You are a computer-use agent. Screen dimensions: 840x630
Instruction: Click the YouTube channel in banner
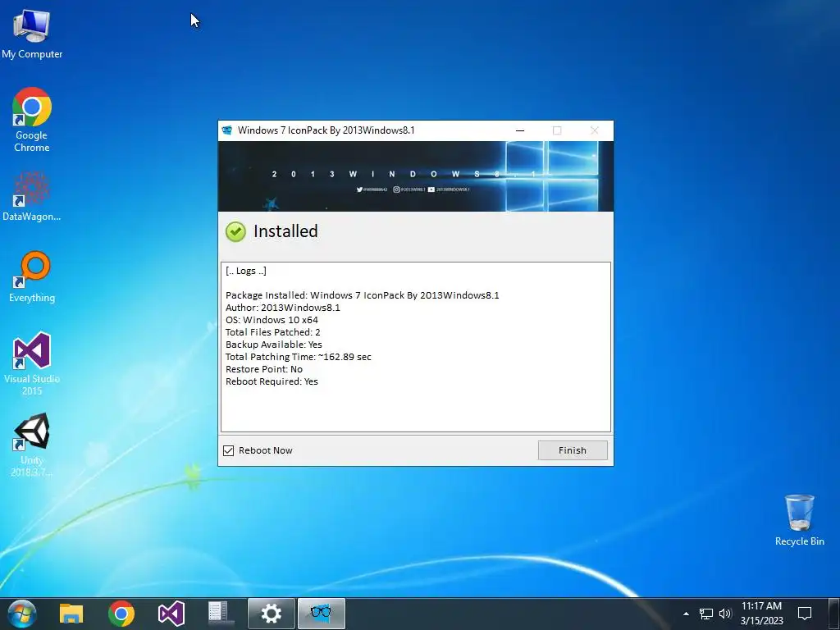[449, 189]
